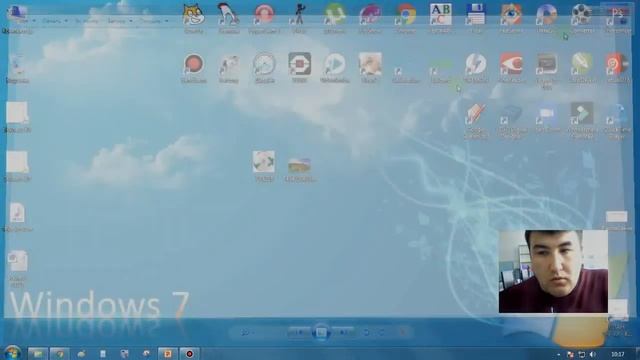Open the taskbar clock
This screenshot has height=360, width=640.
click(618, 354)
